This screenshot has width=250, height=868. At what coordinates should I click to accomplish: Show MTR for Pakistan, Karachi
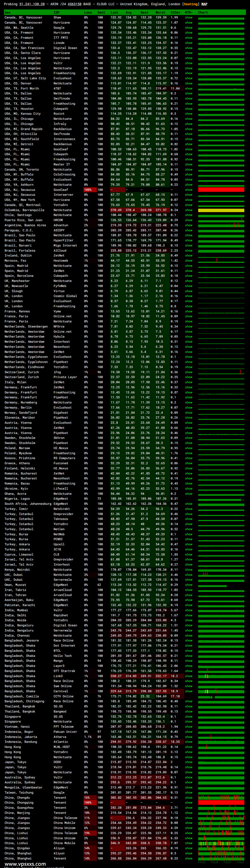coord(189,605)
